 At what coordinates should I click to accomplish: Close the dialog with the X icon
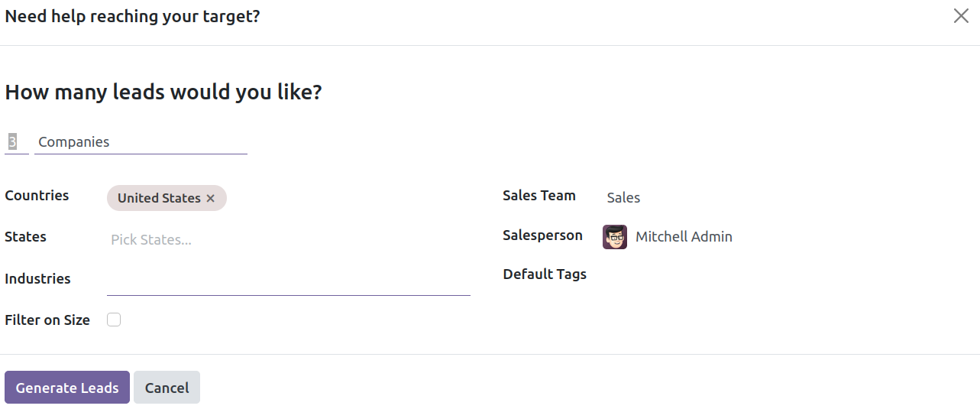(x=961, y=16)
